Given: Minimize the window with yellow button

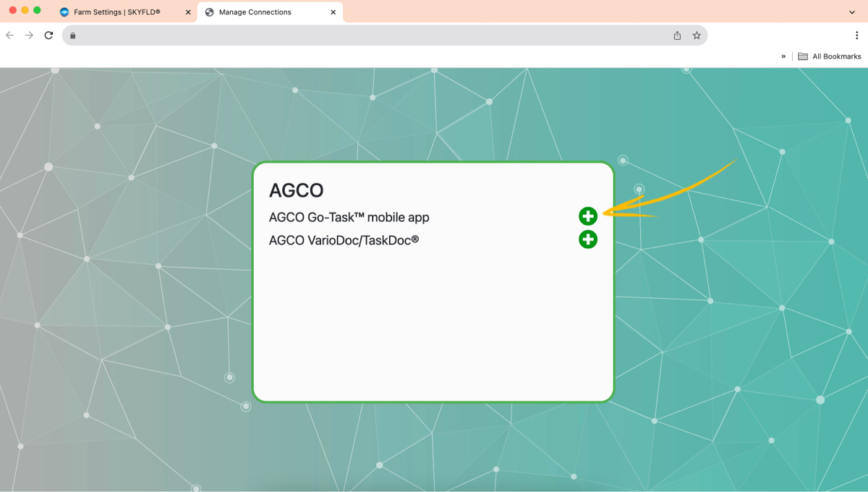Looking at the screenshot, I should 25,10.
